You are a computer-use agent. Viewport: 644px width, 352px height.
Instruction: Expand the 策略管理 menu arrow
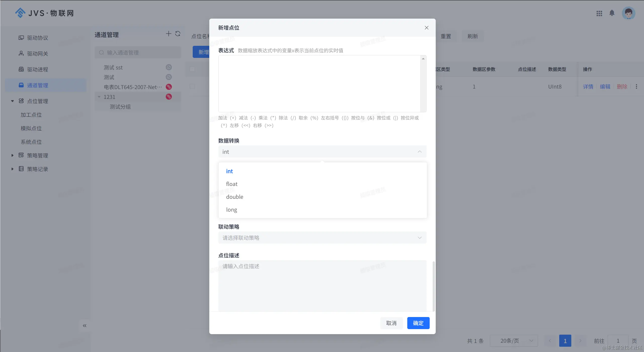coord(12,155)
